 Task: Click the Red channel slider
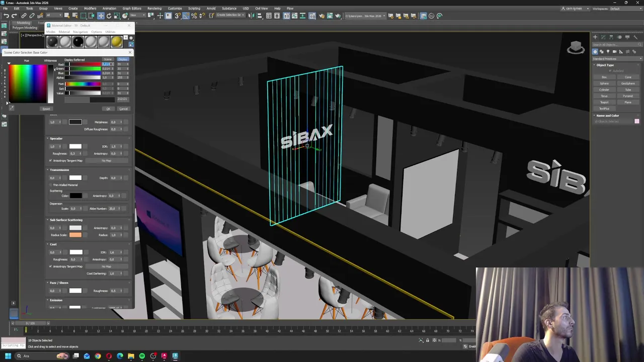[84, 64]
